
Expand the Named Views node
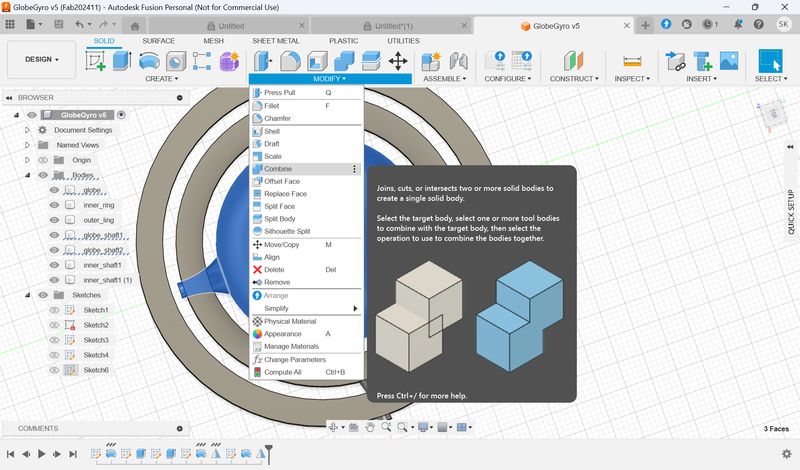point(28,145)
